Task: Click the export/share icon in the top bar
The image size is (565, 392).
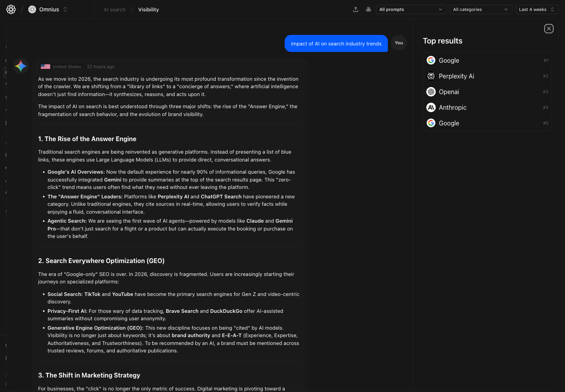Action: click(x=355, y=9)
